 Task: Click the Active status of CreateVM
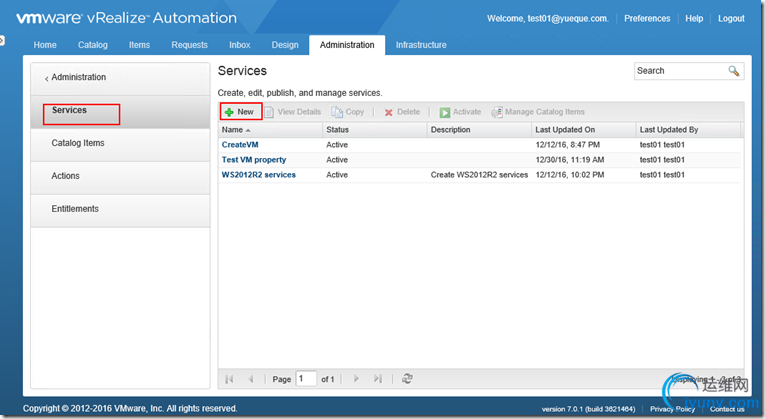coord(337,145)
